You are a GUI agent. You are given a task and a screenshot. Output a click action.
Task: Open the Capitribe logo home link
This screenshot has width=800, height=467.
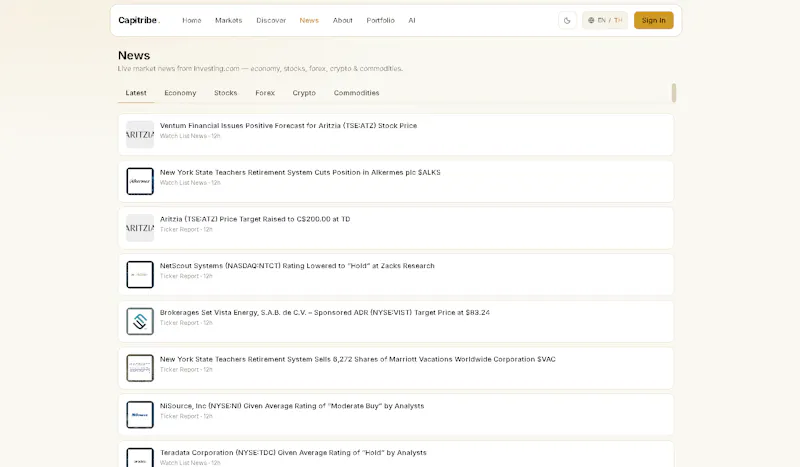(139, 20)
